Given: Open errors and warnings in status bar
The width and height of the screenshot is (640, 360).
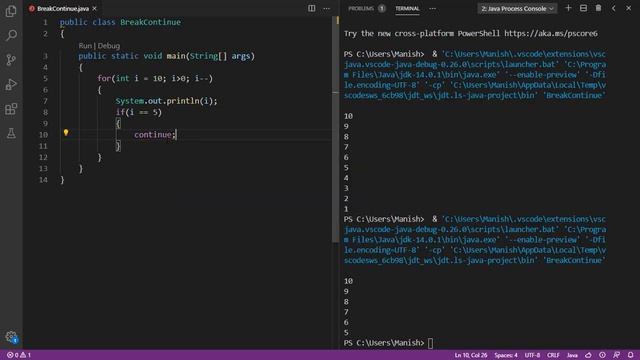Looking at the screenshot, I should click(19, 355).
